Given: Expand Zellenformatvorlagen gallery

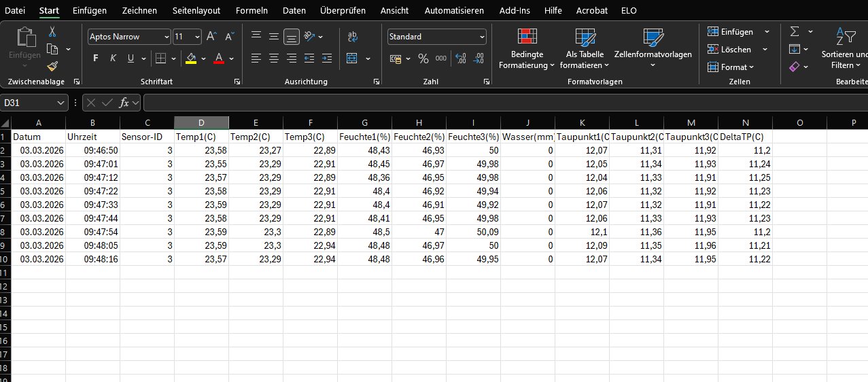Looking at the screenshot, I should pos(653,49).
